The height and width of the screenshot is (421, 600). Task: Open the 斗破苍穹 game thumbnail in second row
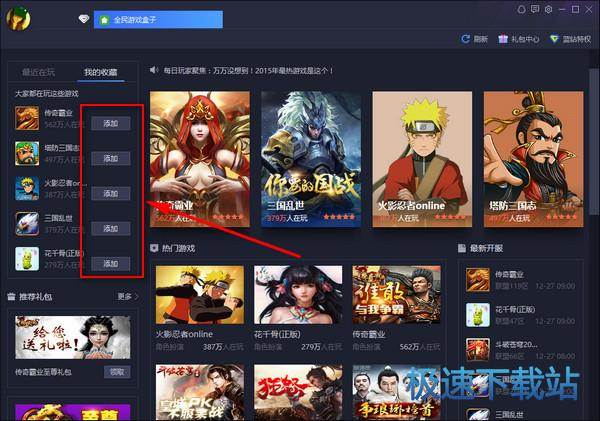coord(200,392)
